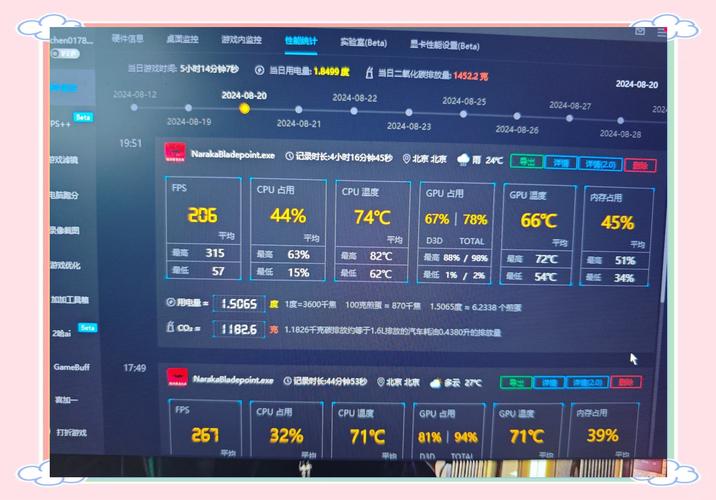Open the 显卡性能设置(Beta) tab
716x500 pixels.
(445, 45)
